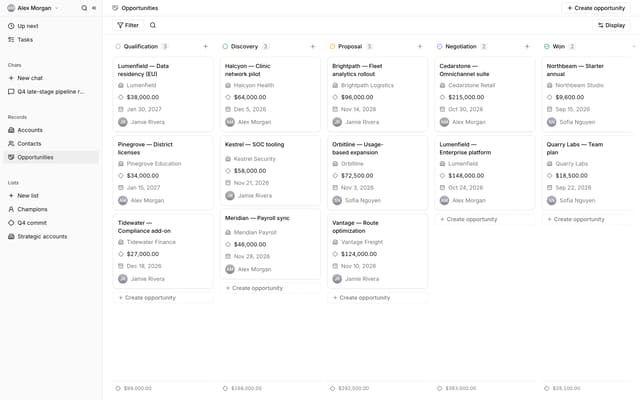Click the Proposal stage circle icon

point(332,47)
